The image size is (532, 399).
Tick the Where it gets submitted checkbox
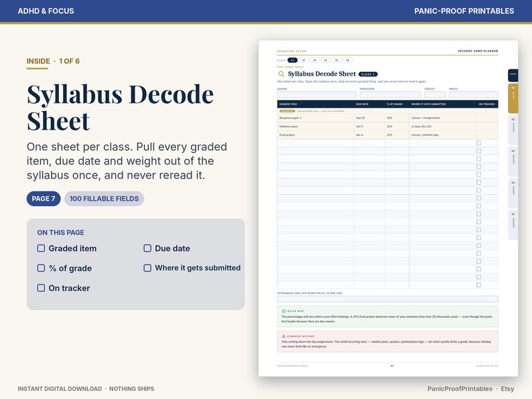coord(147,268)
